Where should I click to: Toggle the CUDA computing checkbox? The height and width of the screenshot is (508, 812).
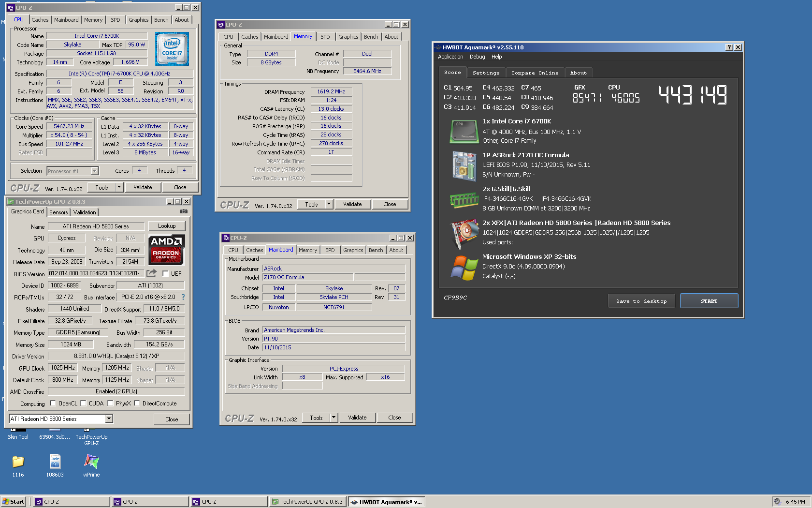[83, 403]
